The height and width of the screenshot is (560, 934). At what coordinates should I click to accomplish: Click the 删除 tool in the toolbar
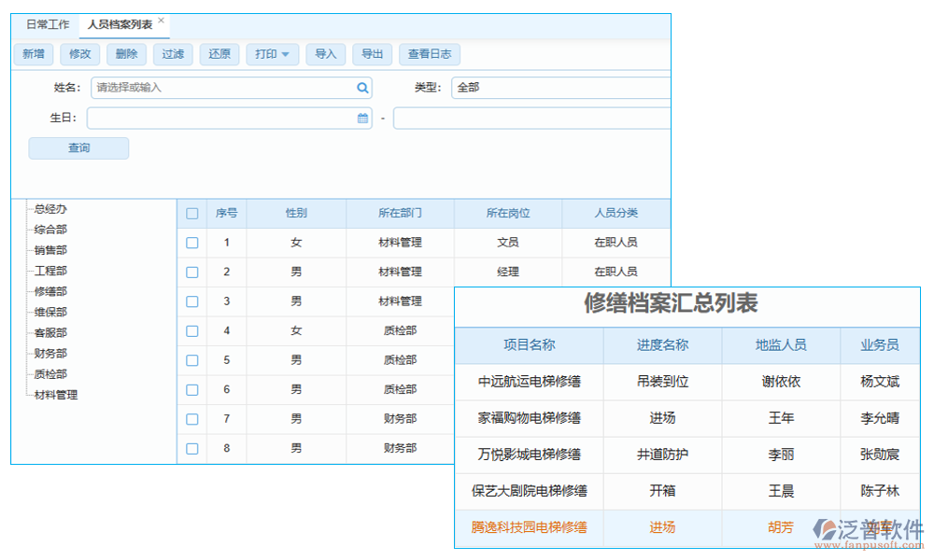coord(126,54)
